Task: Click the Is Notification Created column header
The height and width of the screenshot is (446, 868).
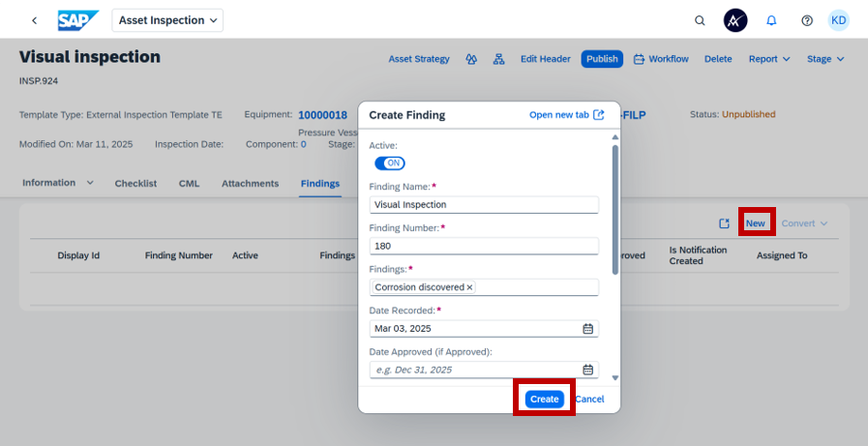Action: [698, 255]
